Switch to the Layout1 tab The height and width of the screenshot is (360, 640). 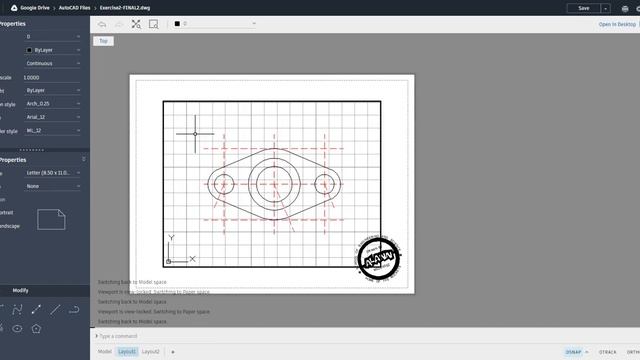click(x=127, y=351)
